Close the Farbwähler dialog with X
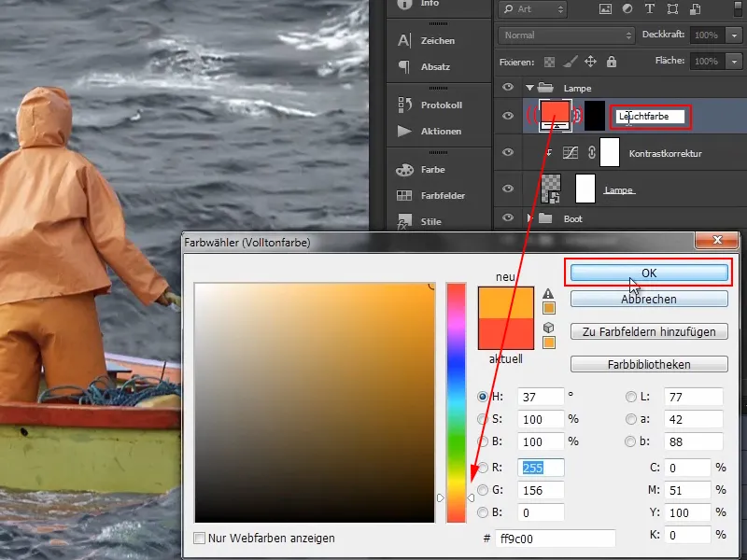Image resolution: width=747 pixels, height=560 pixels. coord(717,240)
